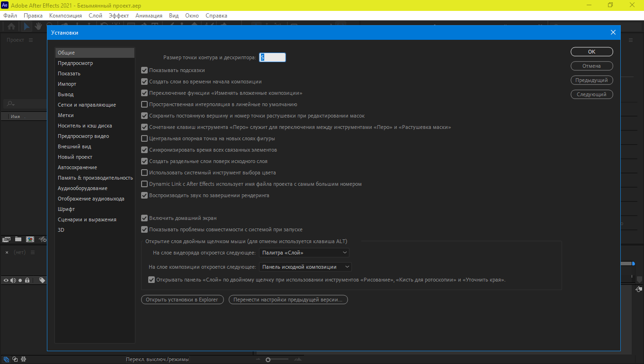The width and height of the screenshot is (644, 364).
Task: Click the label tag icon in timeline
Action: (42, 280)
